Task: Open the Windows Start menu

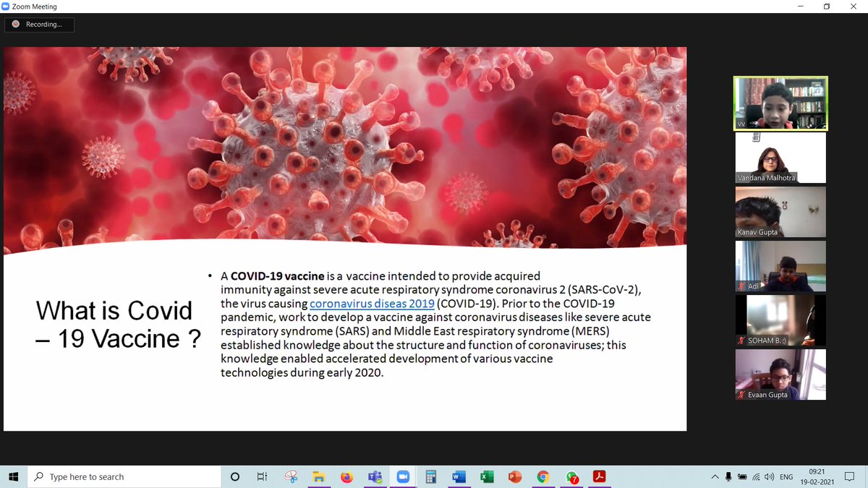Action: coord(13,476)
